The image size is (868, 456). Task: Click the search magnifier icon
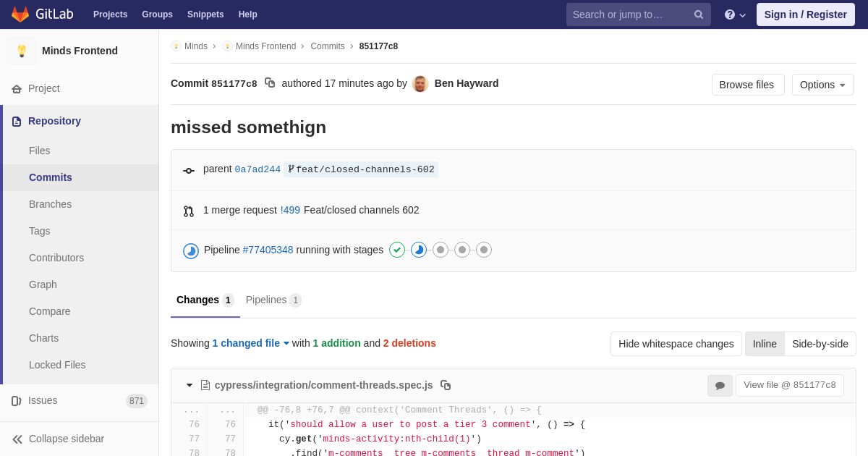(698, 14)
